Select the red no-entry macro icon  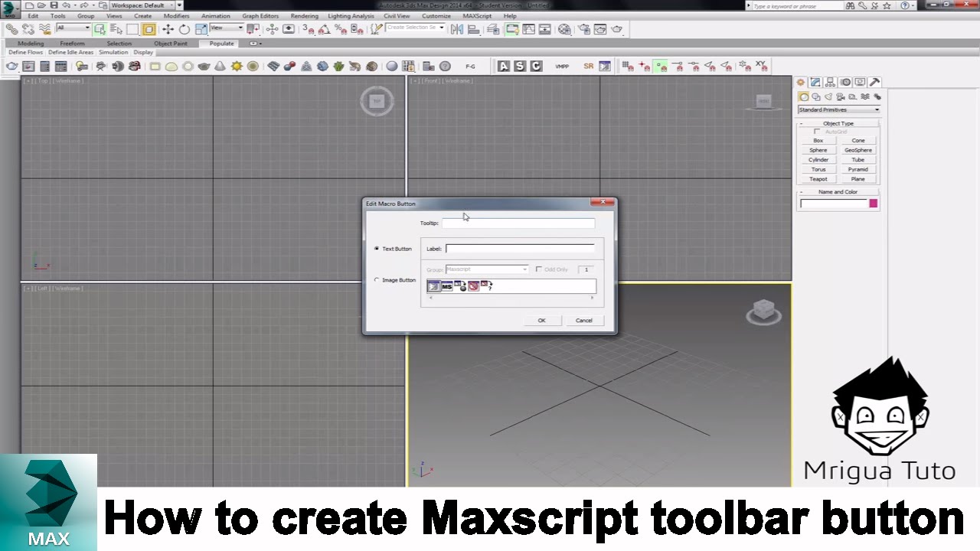tap(473, 286)
